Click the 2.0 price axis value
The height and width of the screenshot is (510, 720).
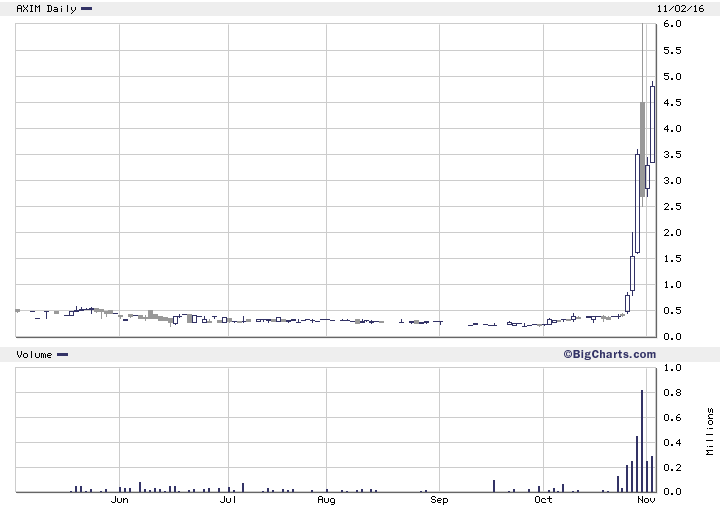coord(672,233)
